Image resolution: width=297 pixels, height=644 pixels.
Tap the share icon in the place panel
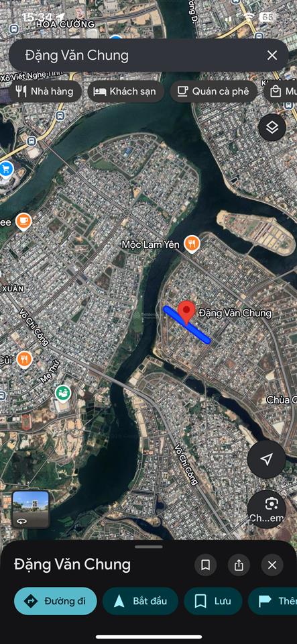[x=239, y=565]
